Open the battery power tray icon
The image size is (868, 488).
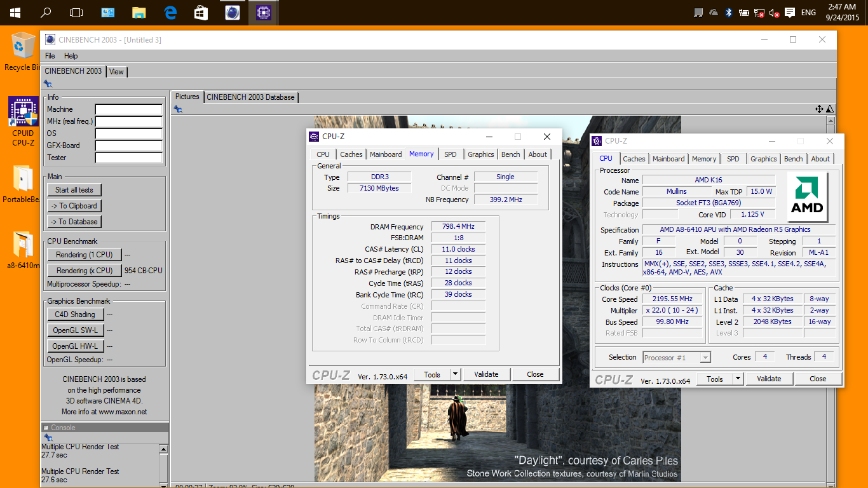pyautogui.click(x=744, y=12)
